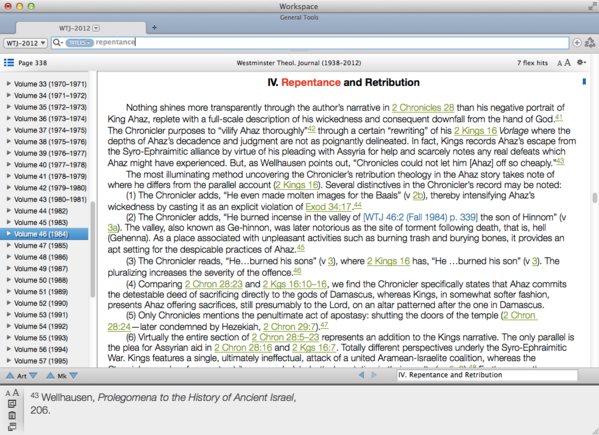Follow the 2 Kgs 16:10–16 link

coord(295,284)
